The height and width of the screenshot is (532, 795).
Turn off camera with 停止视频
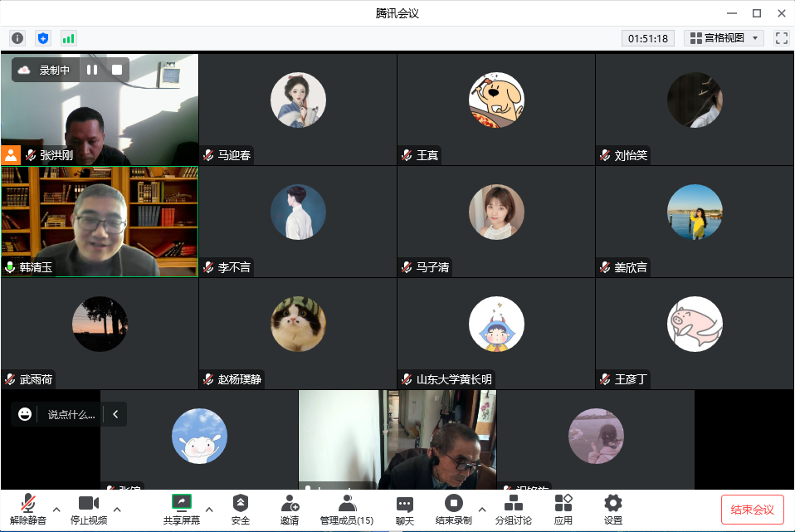(89, 509)
